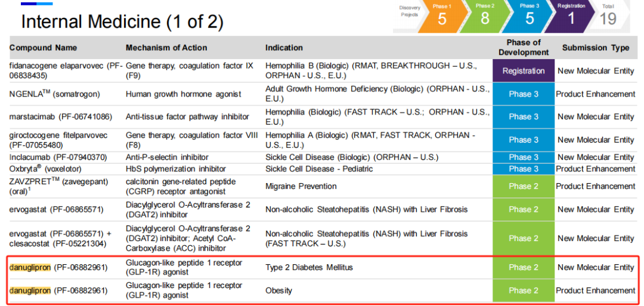Image resolution: width=644 pixels, height=306 pixels.
Task: Select the Phase of Development column header
Action: click(x=523, y=47)
